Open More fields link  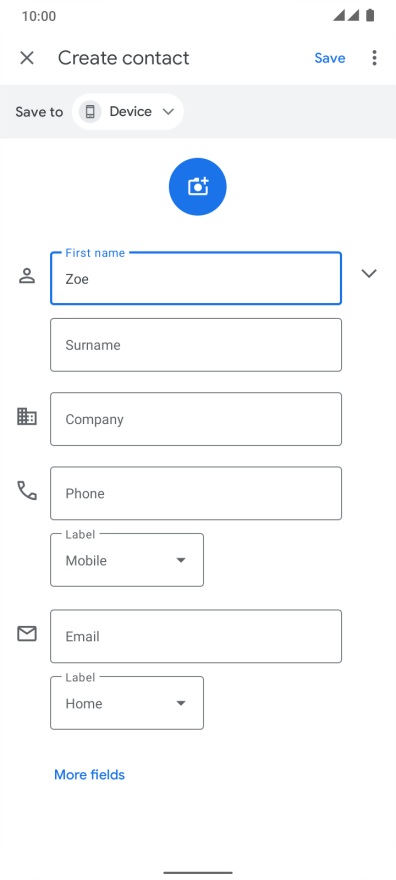(89, 774)
